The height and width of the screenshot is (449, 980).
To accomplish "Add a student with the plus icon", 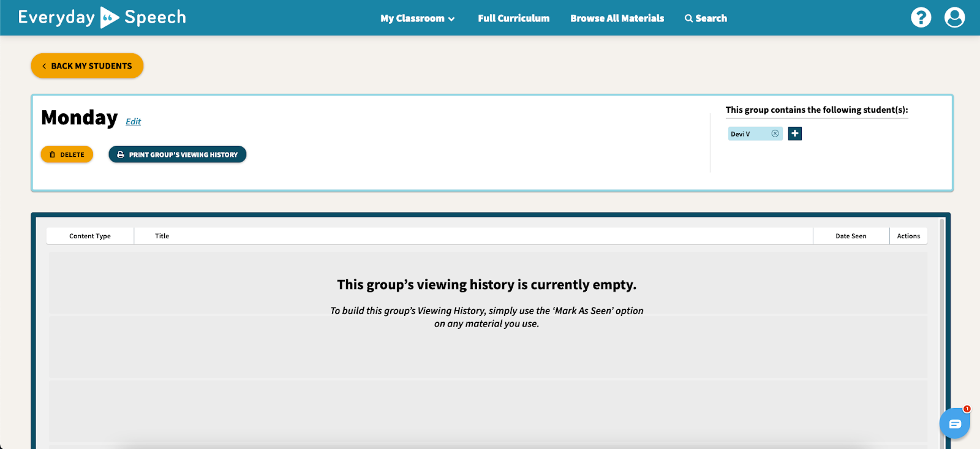I will (794, 134).
